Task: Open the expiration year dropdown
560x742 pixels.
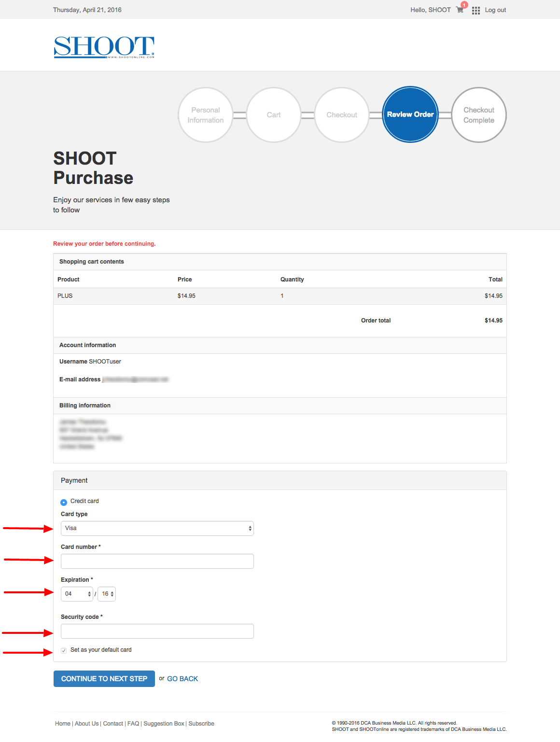Action: coord(107,594)
